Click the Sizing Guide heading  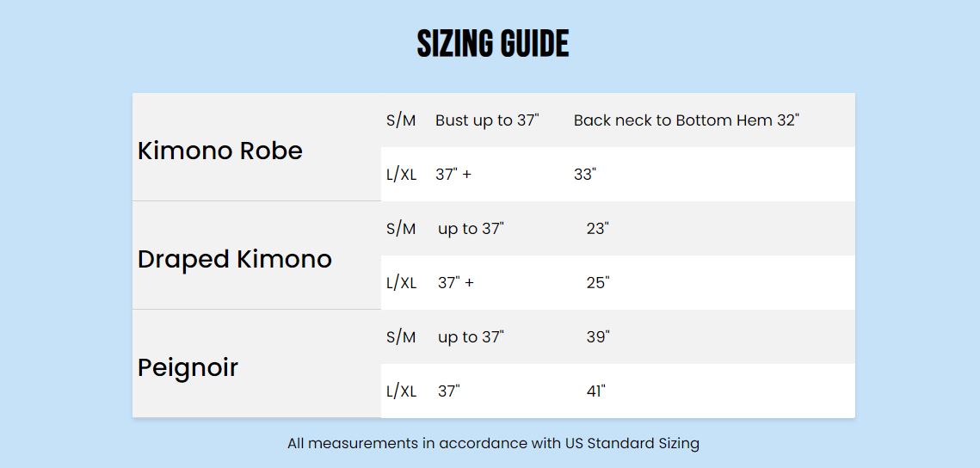493,44
